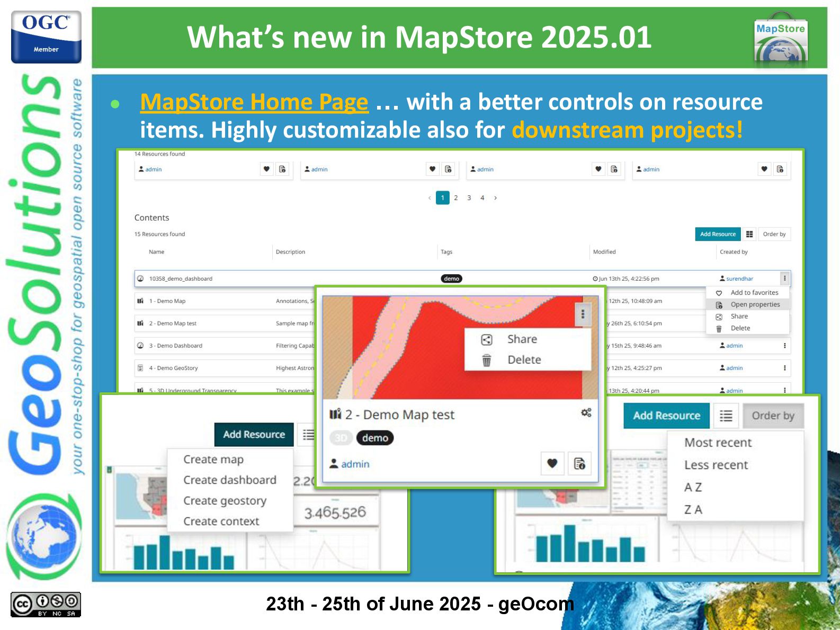The width and height of the screenshot is (840, 630).
Task: Go to page 2 in pagination
Action: point(455,197)
